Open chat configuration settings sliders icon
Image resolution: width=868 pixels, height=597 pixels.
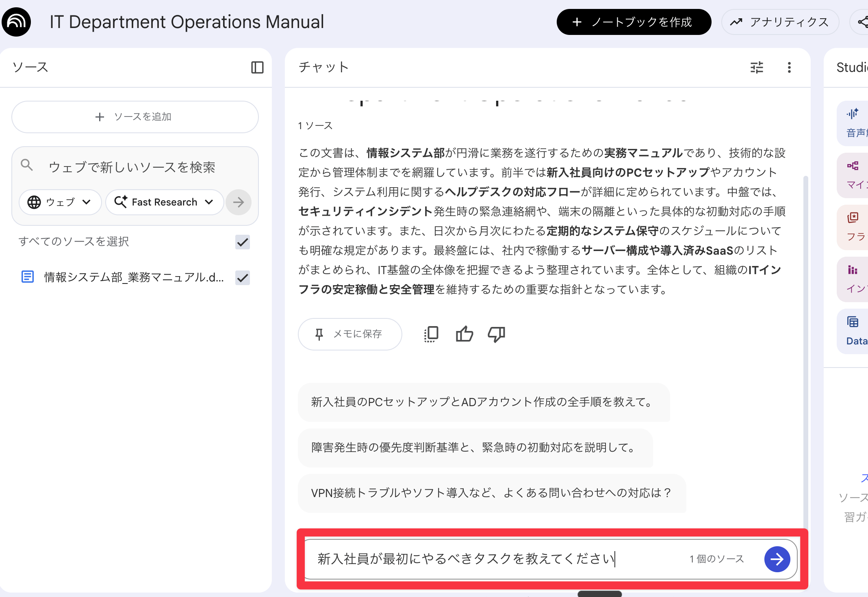pyautogui.click(x=757, y=67)
